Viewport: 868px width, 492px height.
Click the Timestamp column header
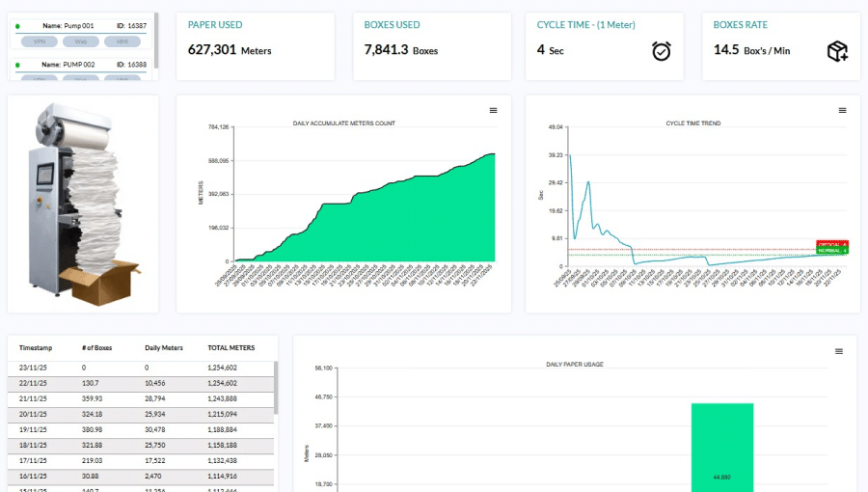[x=36, y=347]
